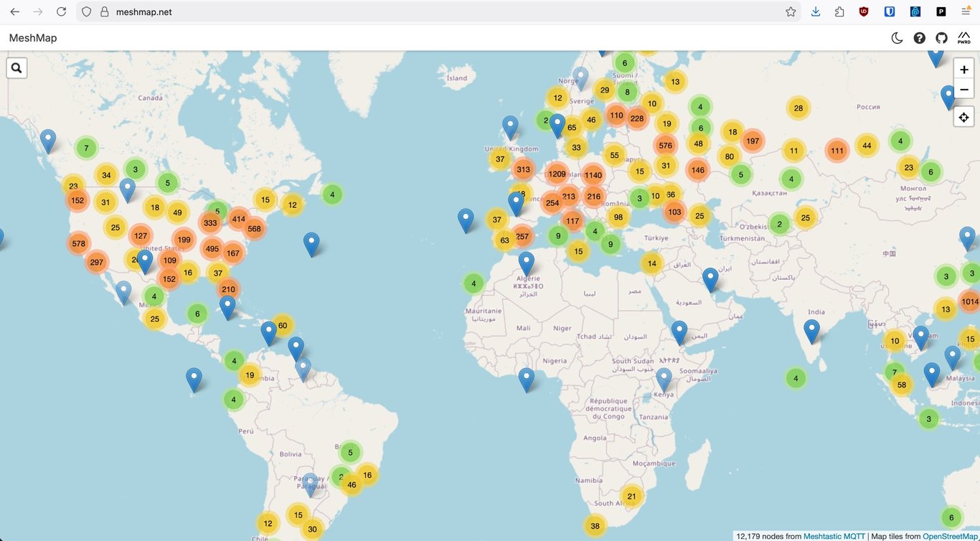Open the Meshtastic MQTT link

coord(834,536)
